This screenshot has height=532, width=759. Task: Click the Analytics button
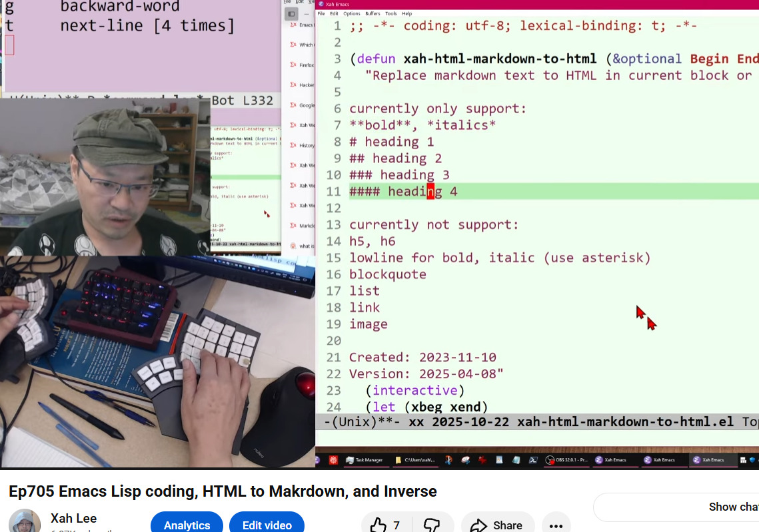pyautogui.click(x=187, y=525)
